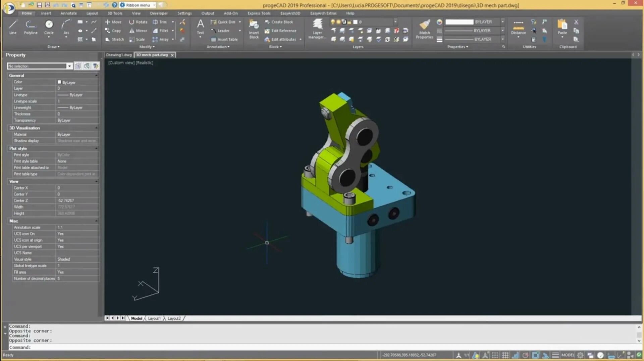This screenshot has width=644, height=361.
Task: Toggle polar tracking in status bar
Action: coord(525,355)
